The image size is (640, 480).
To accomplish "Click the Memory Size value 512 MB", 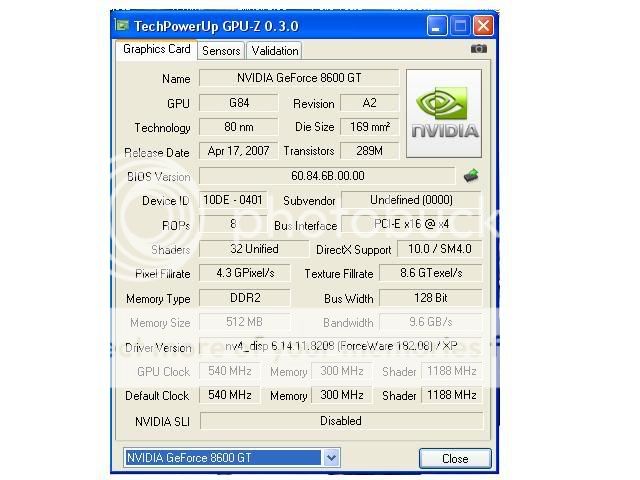I will tap(245, 322).
